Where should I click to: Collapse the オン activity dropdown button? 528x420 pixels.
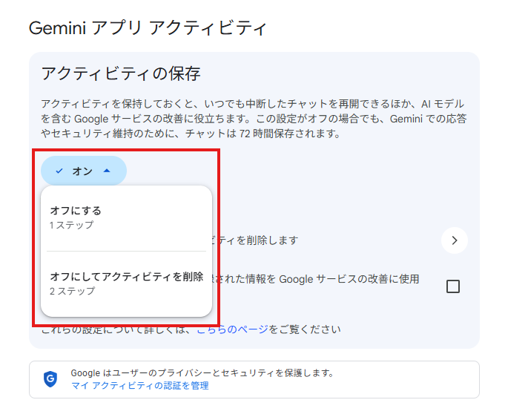[x=84, y=171]
